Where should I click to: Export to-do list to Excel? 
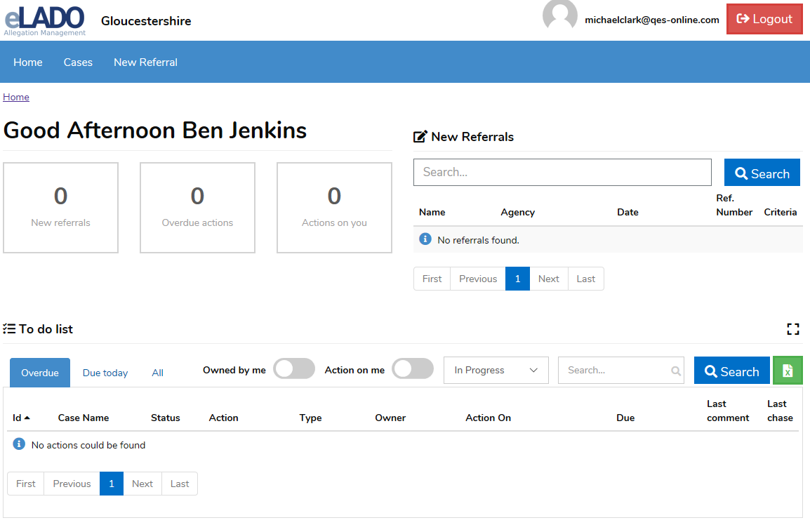click(788, 371)
